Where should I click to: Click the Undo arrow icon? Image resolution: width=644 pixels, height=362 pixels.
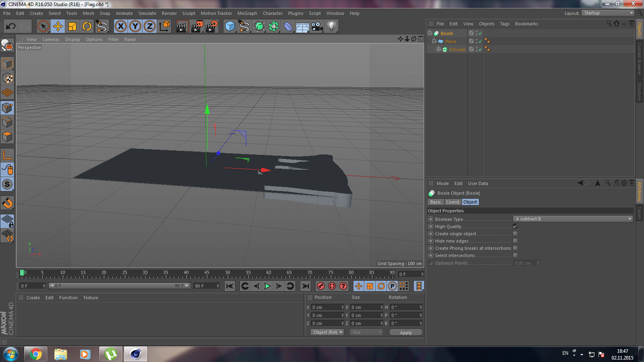click(11, 27)
